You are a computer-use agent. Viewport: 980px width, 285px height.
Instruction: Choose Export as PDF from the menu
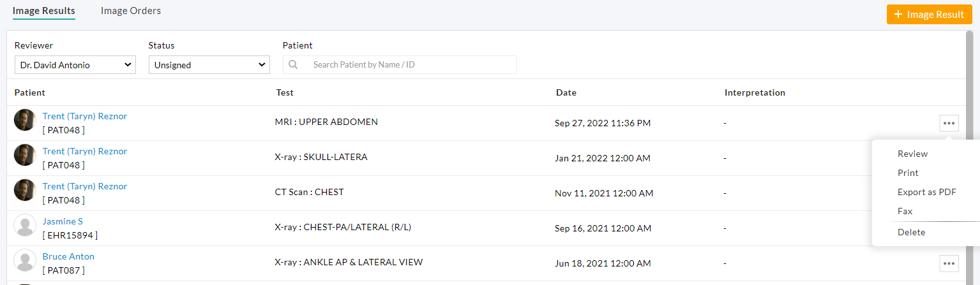tap(926, 192)
